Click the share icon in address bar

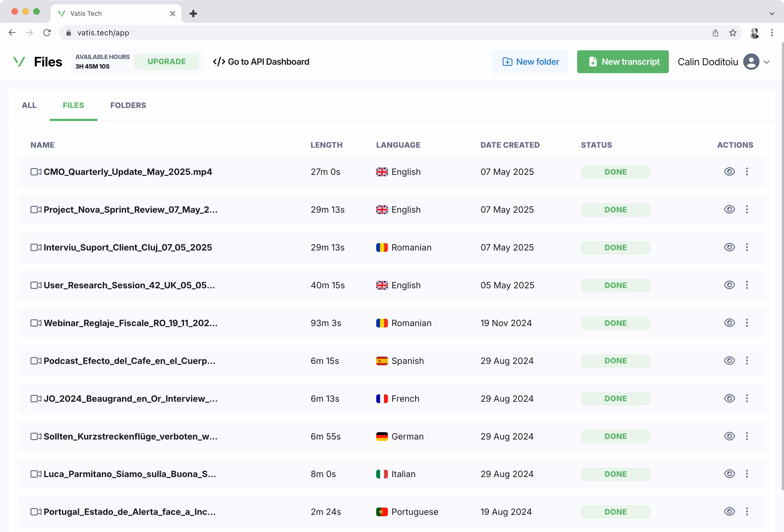[x=715, y=33]
